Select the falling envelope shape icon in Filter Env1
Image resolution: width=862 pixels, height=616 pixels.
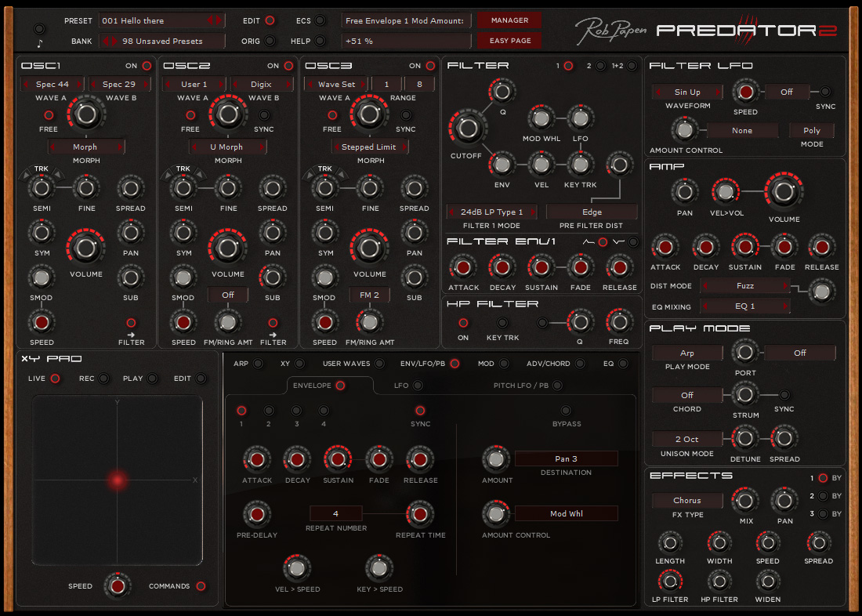point(632,241)
